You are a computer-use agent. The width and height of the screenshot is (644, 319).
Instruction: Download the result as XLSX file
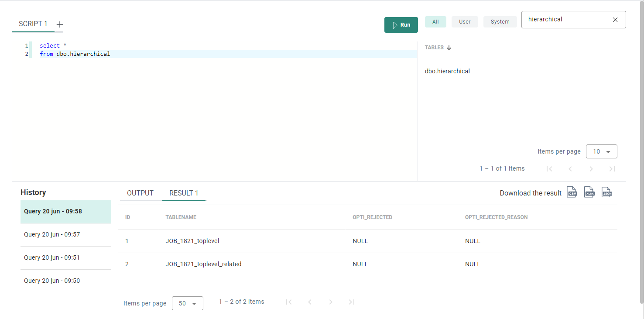click(589, 192)
